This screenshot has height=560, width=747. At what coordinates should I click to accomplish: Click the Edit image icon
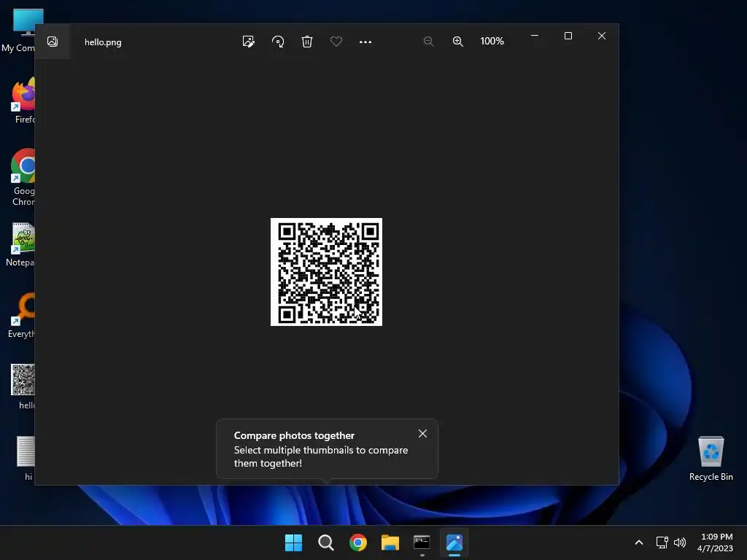[248, 42]
